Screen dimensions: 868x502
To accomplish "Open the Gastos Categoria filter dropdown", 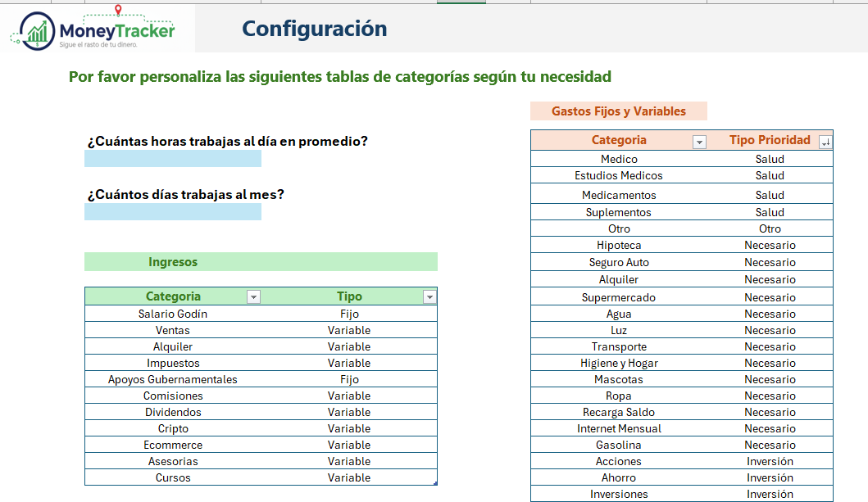I will coord(698,142).
